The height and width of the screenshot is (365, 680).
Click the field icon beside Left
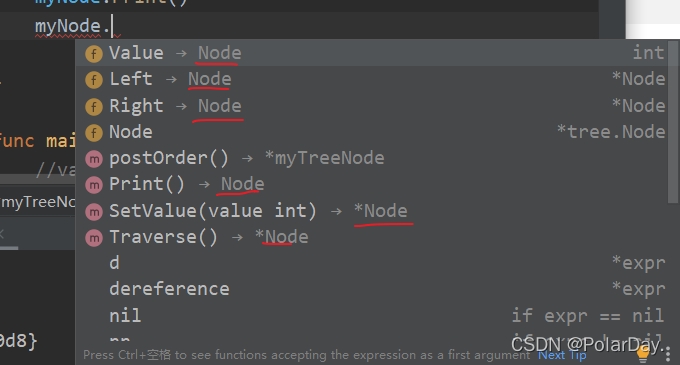(94, 80)
